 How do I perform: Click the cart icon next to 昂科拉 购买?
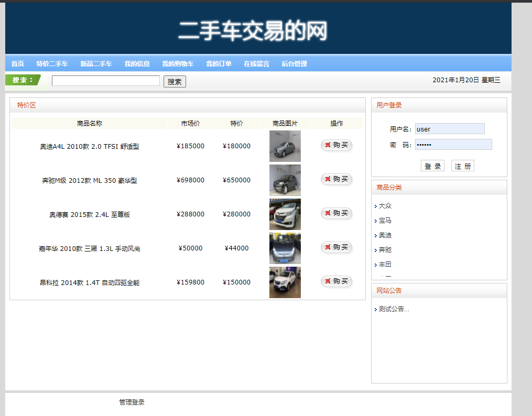(329, 281)
